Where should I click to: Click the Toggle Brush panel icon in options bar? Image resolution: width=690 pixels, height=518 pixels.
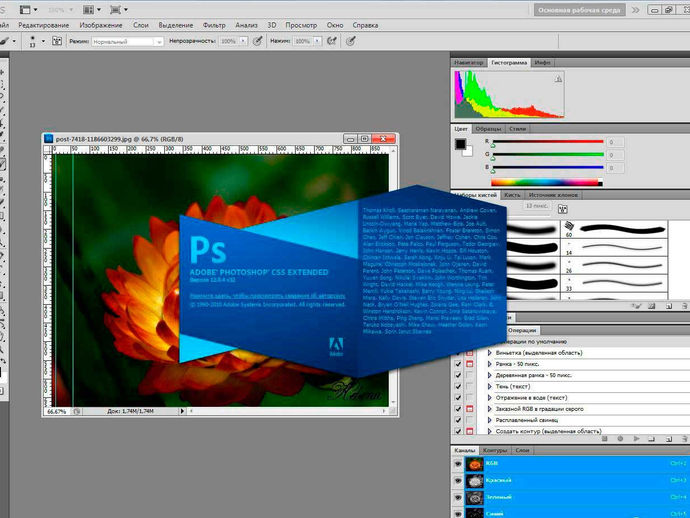(57, 41)
